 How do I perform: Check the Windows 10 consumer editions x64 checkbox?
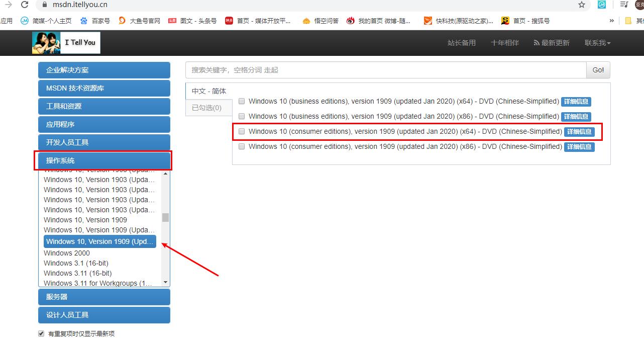[242, 131]
